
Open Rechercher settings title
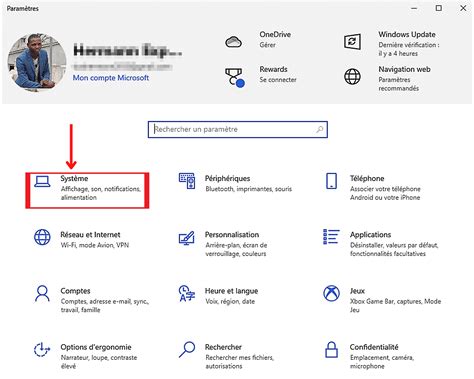[x=223, y=347]
